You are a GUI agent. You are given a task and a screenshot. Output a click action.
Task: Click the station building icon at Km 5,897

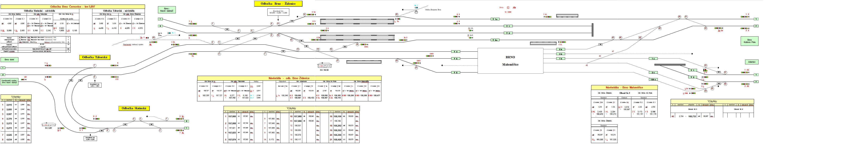pos(49,125)
